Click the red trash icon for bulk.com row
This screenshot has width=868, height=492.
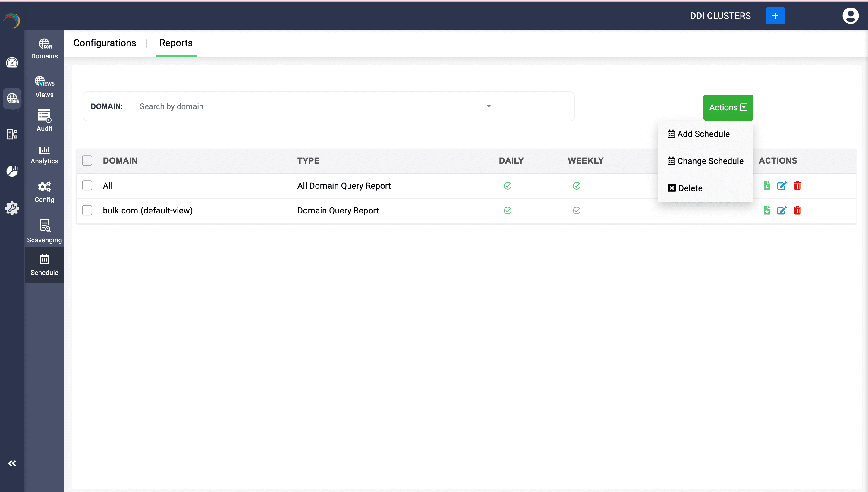[x=797, y=210]
